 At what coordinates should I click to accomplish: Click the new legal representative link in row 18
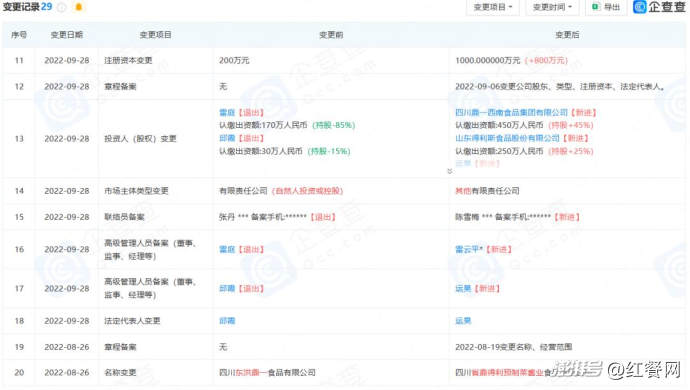[463, 321]
